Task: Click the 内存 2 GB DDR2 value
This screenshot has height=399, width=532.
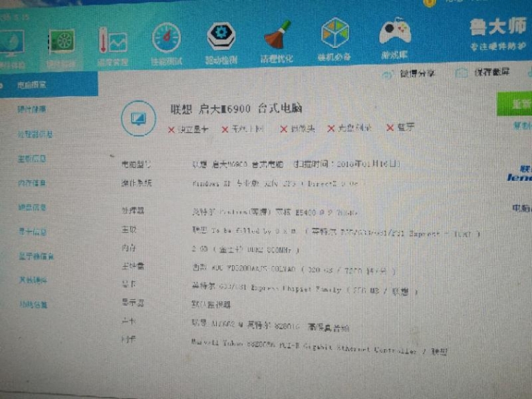Action: tap(246, 250)
